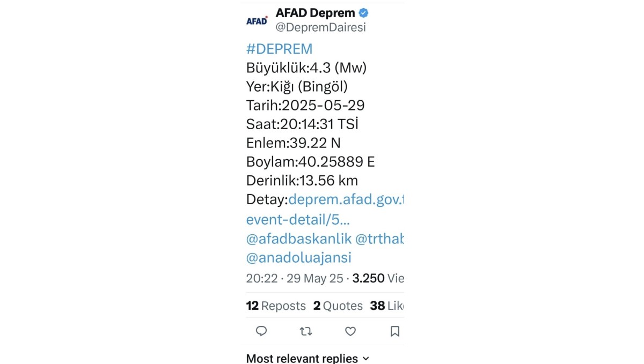Click the event-detail link text

298,219
